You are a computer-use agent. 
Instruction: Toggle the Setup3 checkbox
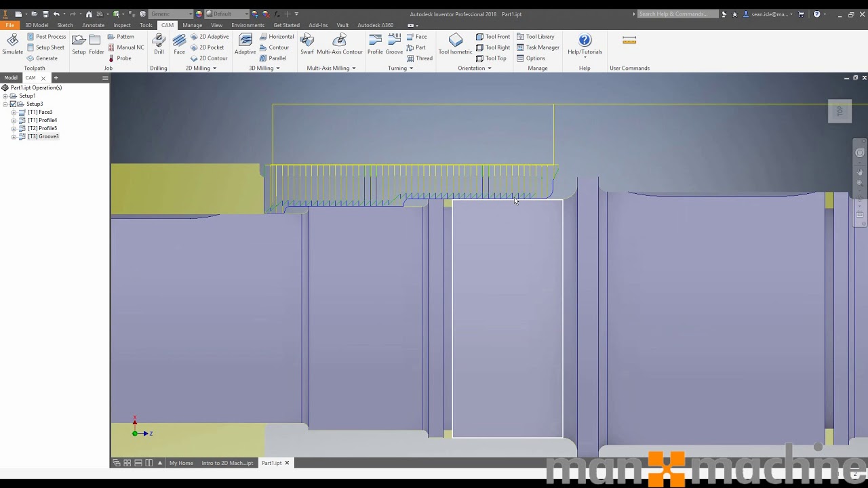13,104
